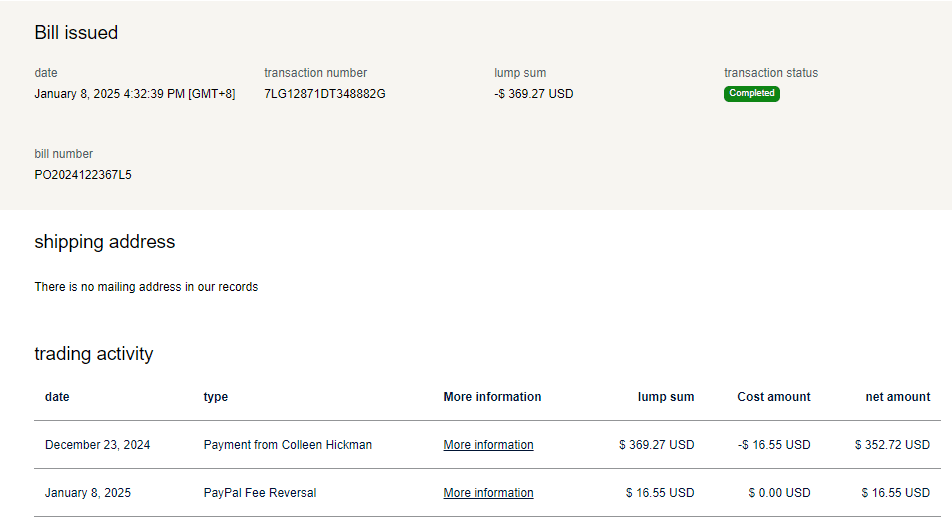
Task: Click the trading activity heading
Action: point(94,354)
